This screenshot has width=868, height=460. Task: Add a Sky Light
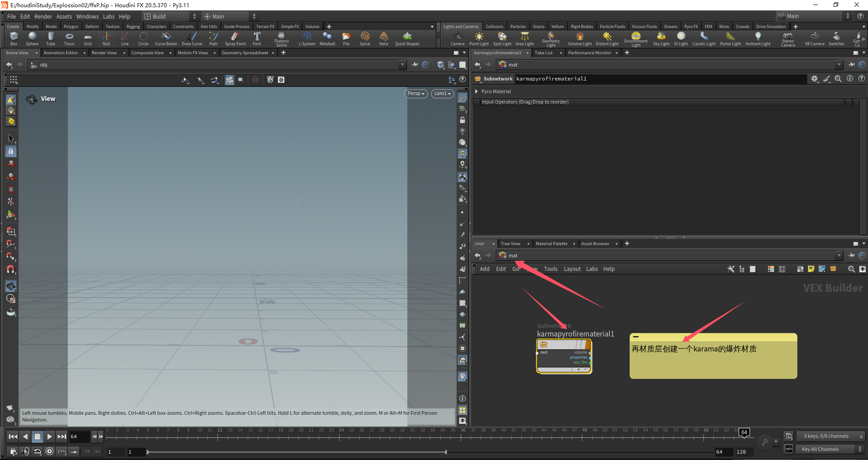[x=661, y=39]
